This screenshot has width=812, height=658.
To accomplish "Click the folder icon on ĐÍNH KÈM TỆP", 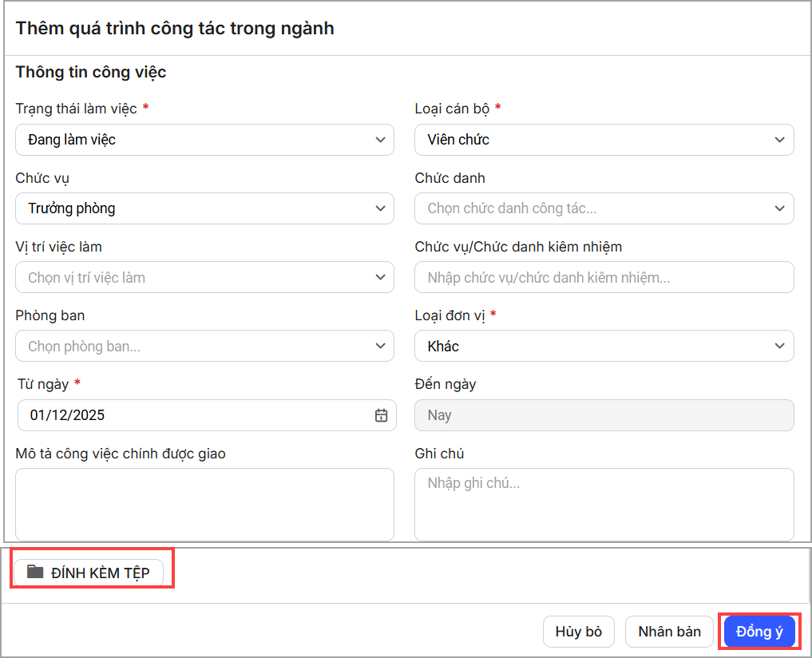I will pos(35,572).
